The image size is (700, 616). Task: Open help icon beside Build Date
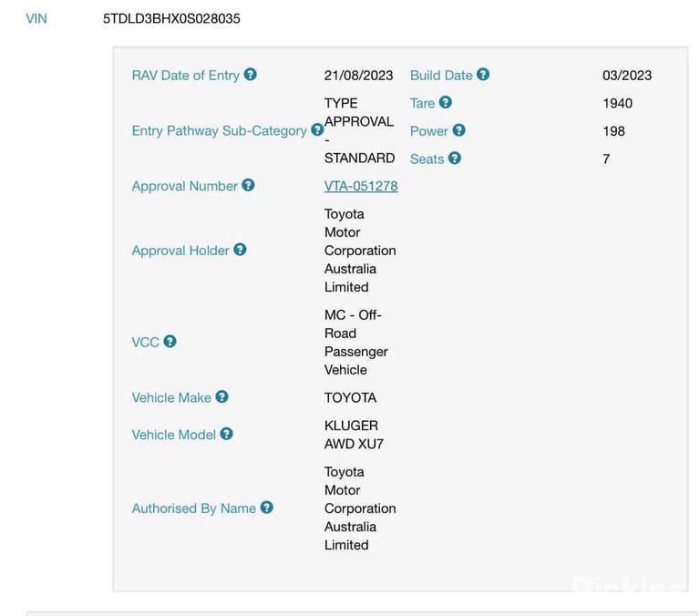coord(483,75)
